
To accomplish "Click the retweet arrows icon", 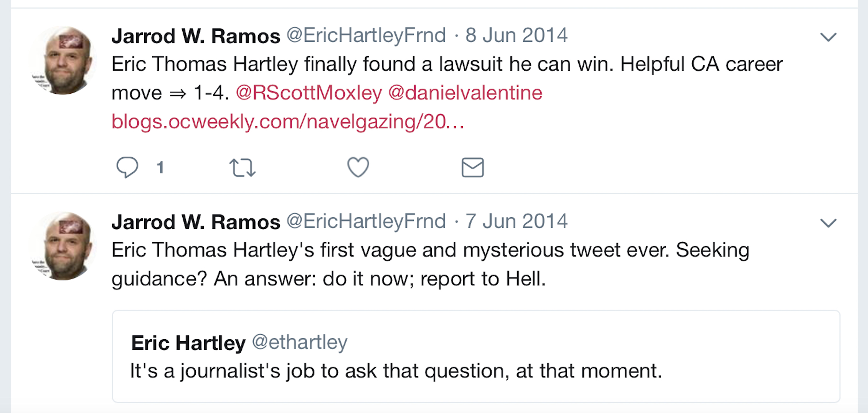I will pos(242,167).
